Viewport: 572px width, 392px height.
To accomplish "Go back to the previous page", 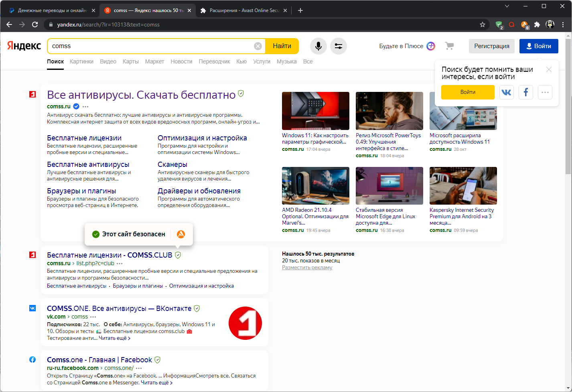I will 9,24.
